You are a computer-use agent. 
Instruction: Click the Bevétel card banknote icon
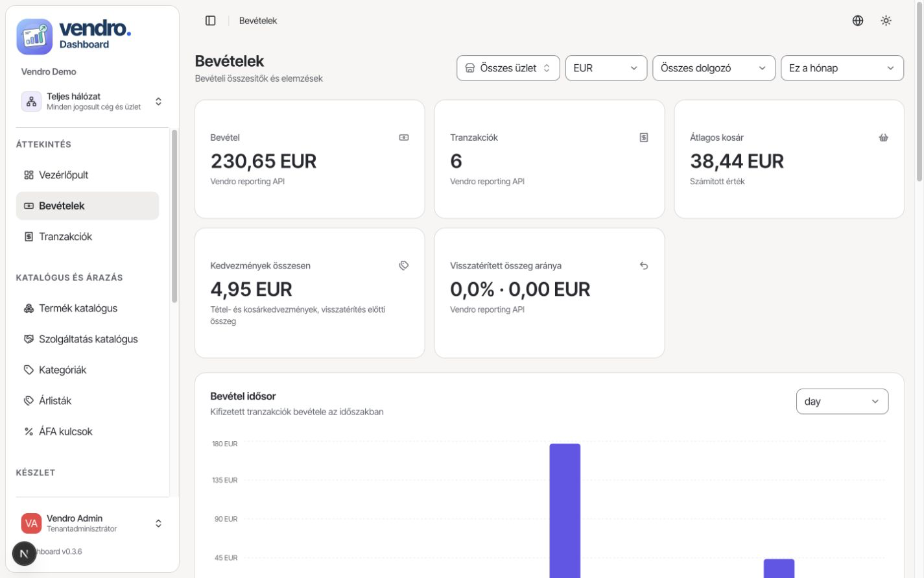pos(404,138)
